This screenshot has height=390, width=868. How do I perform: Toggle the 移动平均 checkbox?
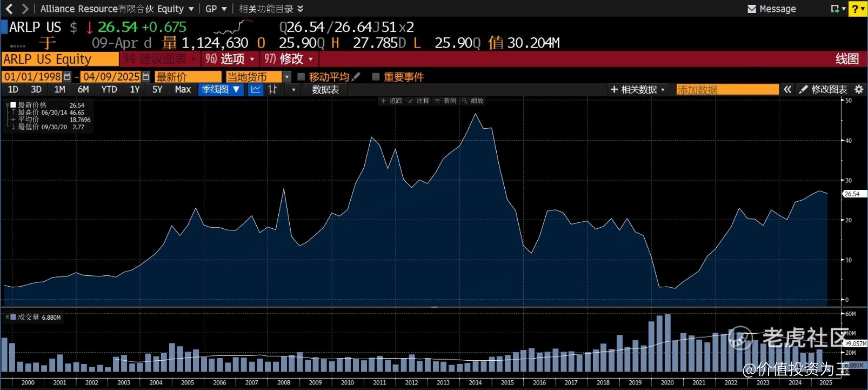pos(301,77)
